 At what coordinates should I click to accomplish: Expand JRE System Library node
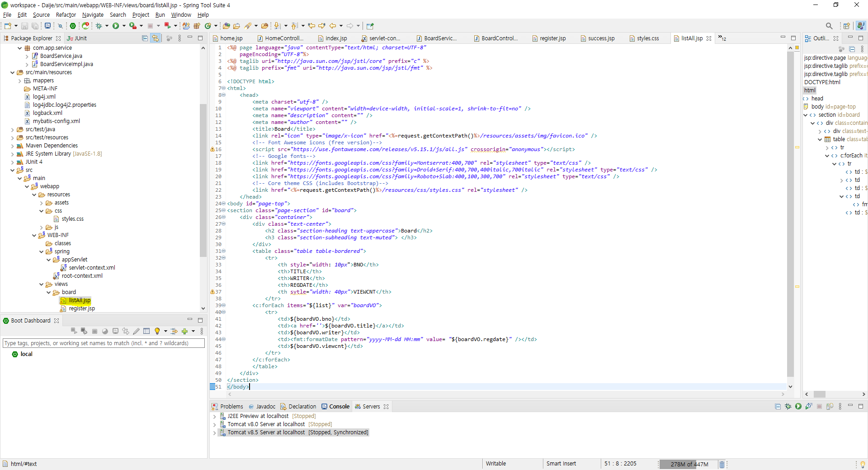[12, 154]
